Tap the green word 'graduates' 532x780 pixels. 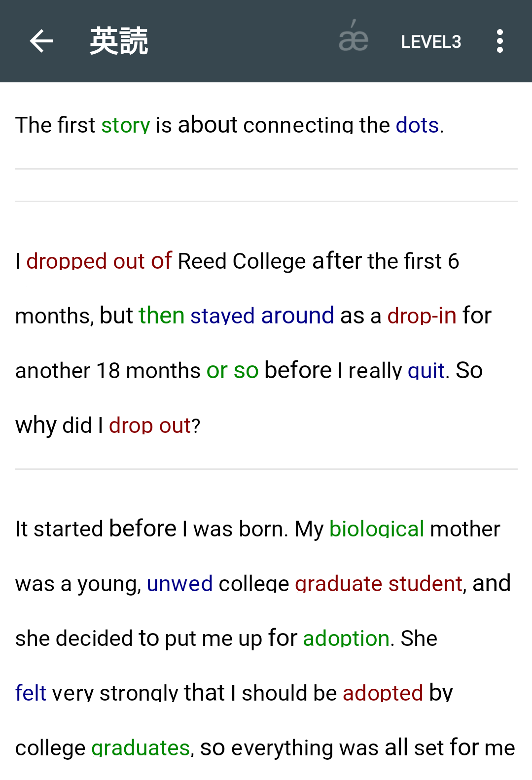click(x=141, y=748)
